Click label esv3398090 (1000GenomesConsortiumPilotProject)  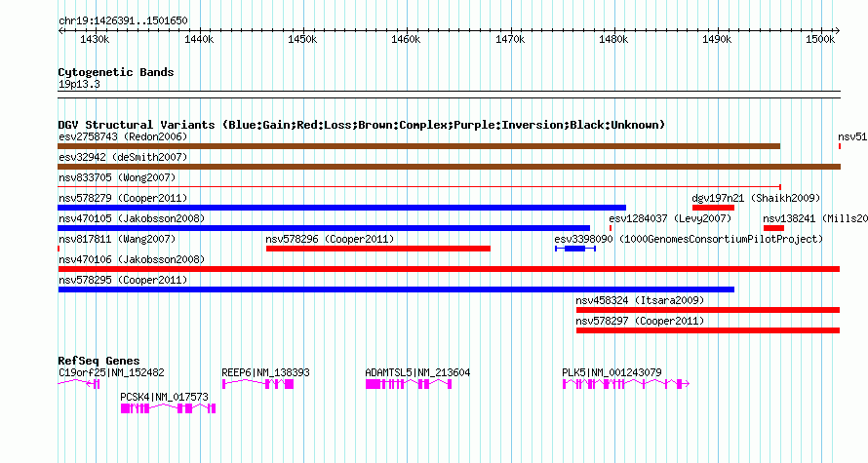tap(689, 239)
